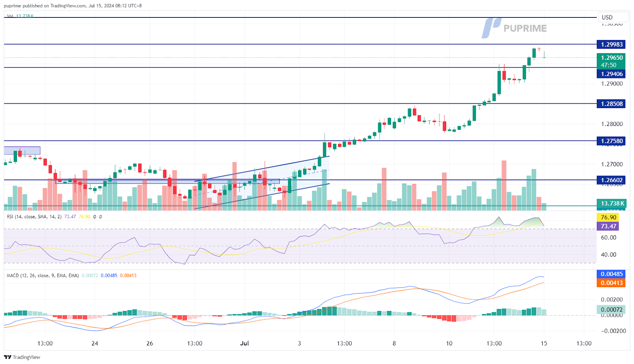
Task: Select the 1.29983 price level label
Action: pyautogui.click(x=611, y=44)
